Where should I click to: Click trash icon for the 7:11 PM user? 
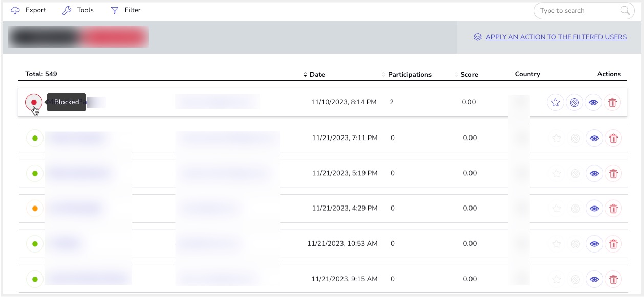pos(613,138)
